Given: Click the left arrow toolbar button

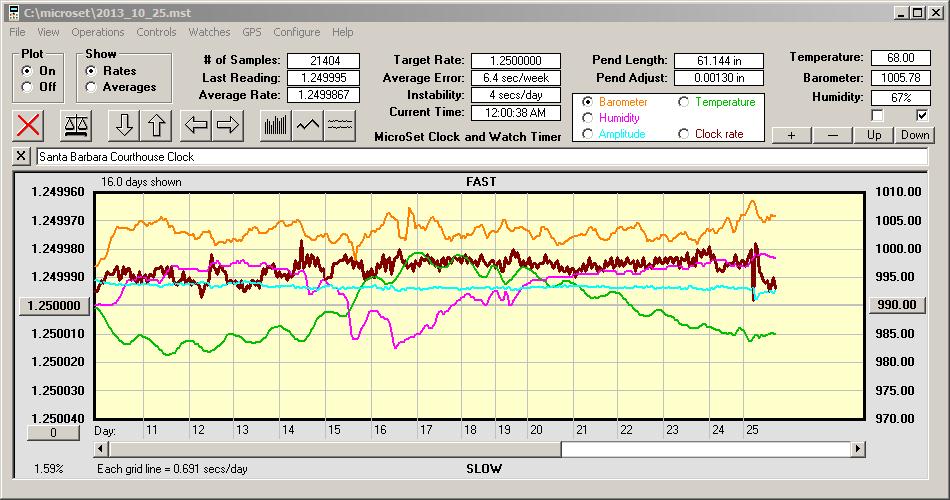Looking at the screenshot, I should pos(197,125).
